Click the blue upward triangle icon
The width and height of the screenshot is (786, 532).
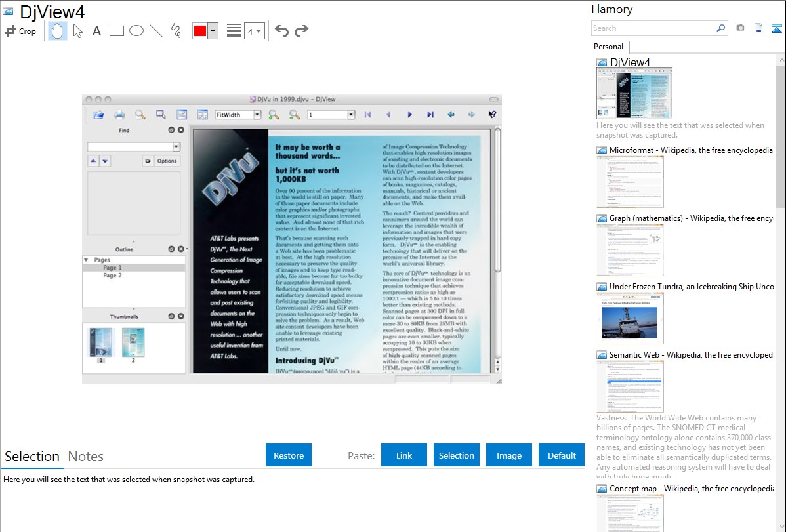click(x=776, y=28)
